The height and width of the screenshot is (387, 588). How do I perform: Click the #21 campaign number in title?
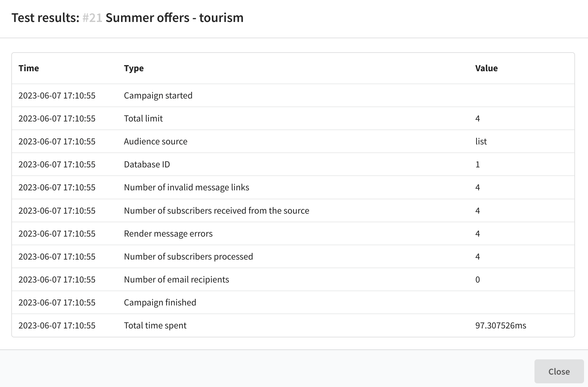point(92,18)
